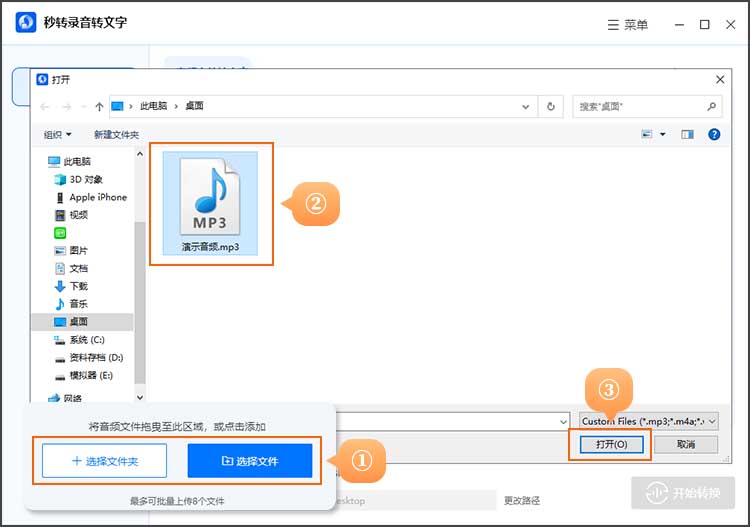Click 新建文件夹 in the toolbar

(x=116, y=134)
